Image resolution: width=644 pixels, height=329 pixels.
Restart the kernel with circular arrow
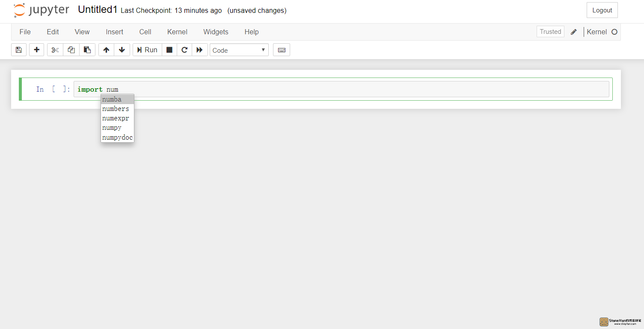point(184,50)
